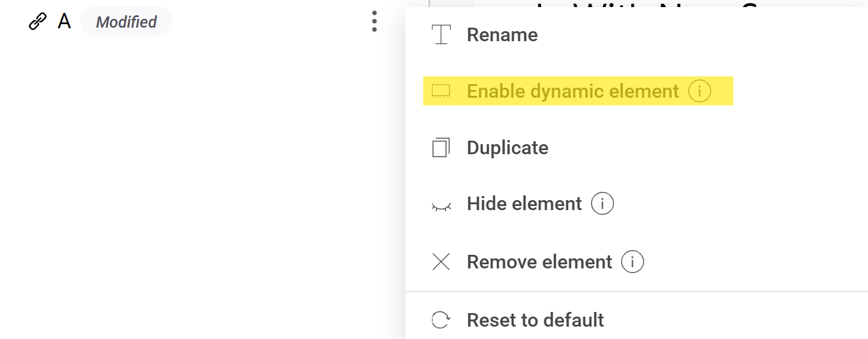The height and width of the screenshot is (339, 868).
Task: View info icon next to Remove element
Action: pos(632,262)
